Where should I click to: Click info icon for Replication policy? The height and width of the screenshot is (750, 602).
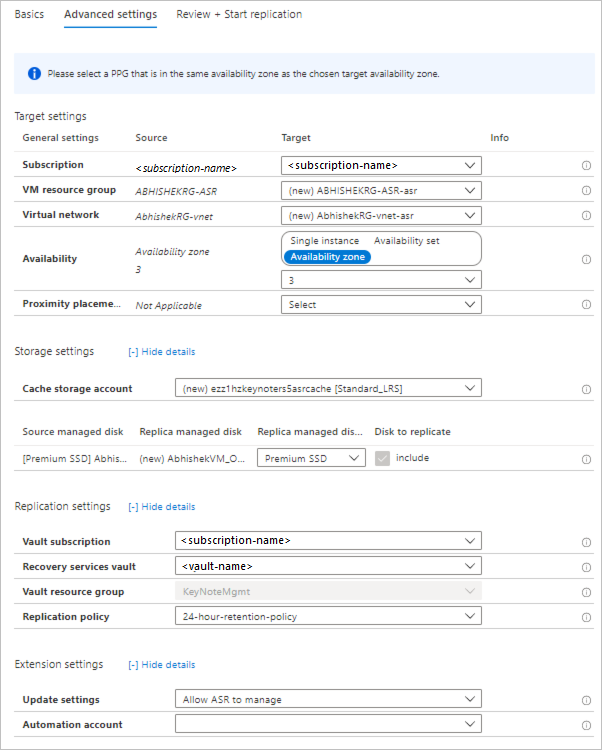tap(586, 617)
